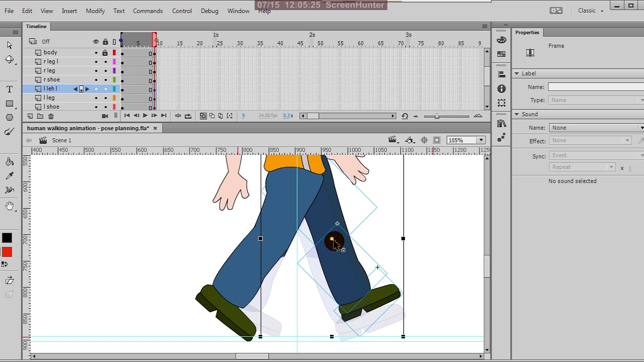Create a new layer in timeline
This screenshot has width=644, height=362.
coord(30,116)
